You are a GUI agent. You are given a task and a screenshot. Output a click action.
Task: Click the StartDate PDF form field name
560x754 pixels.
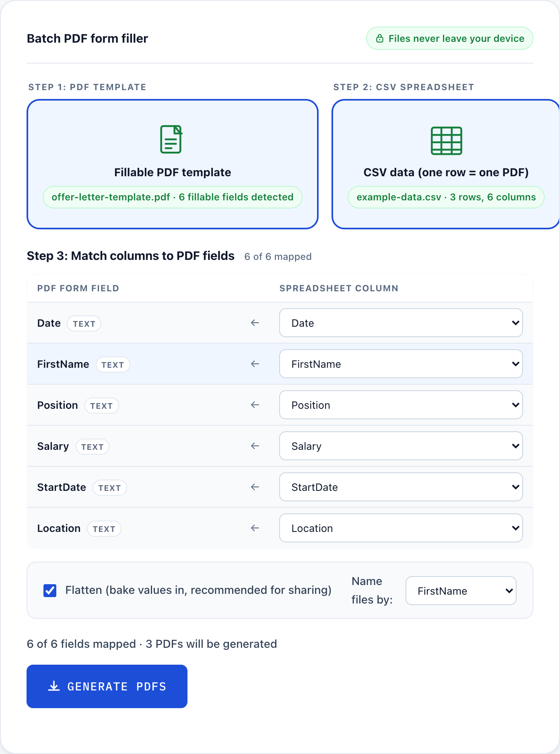[62, 487]
